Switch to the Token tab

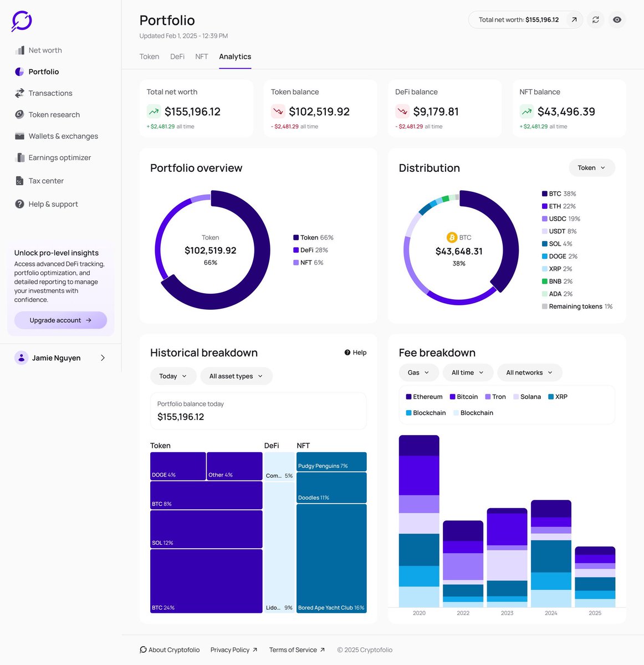(x=149, y=57)
